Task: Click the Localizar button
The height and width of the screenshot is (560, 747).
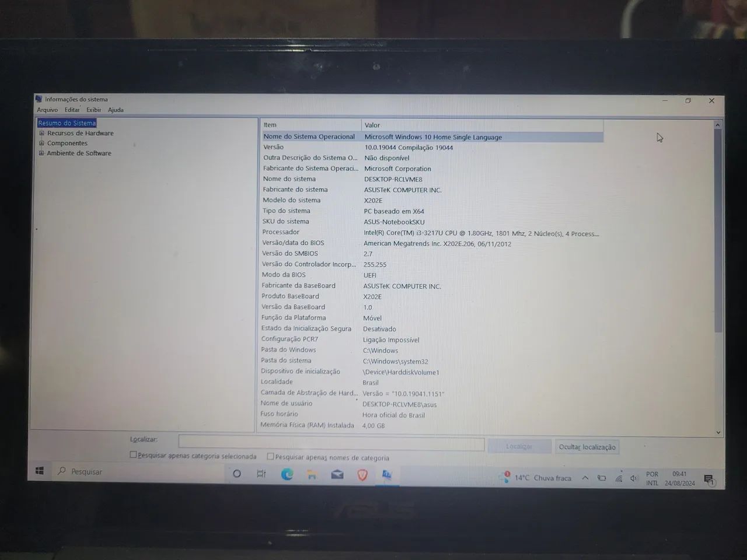Action: (519, 446)
